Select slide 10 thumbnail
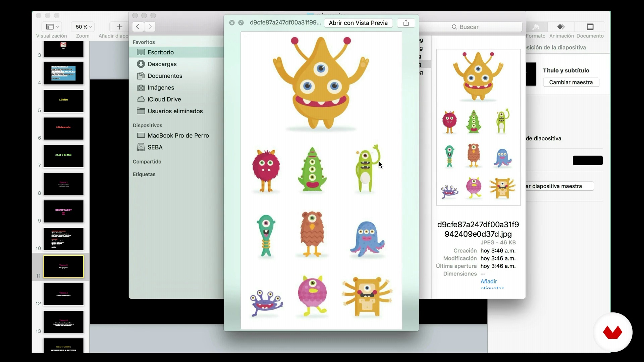This screenshot has height=362, width=644. 63,239
